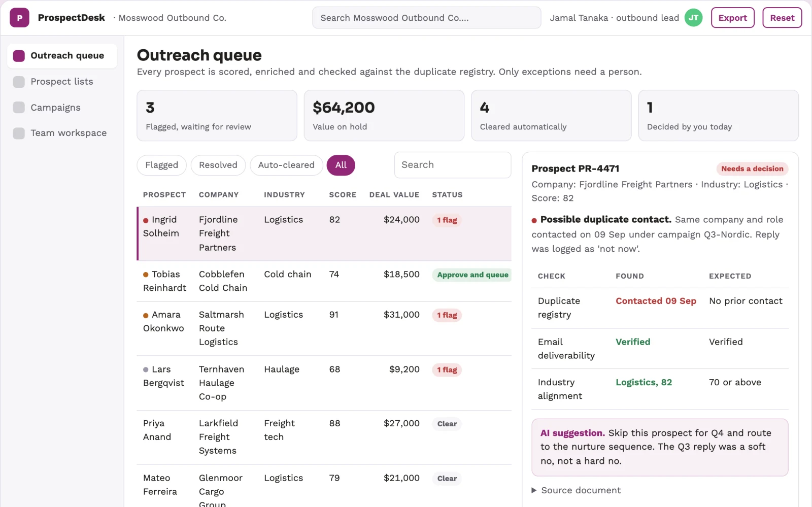Click the AI suggestion box
The width and height of the screenshot is (812, 507).
click(x=660, y=447)
